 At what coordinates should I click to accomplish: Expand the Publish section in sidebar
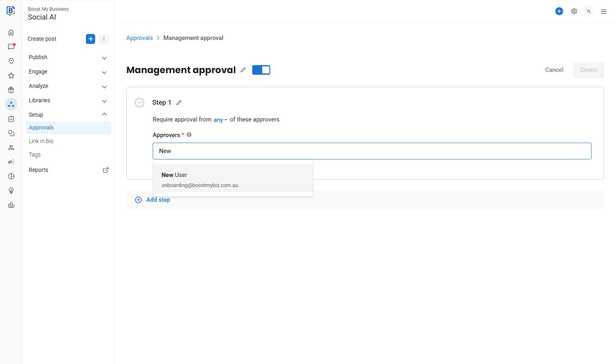tap(67, 58)
